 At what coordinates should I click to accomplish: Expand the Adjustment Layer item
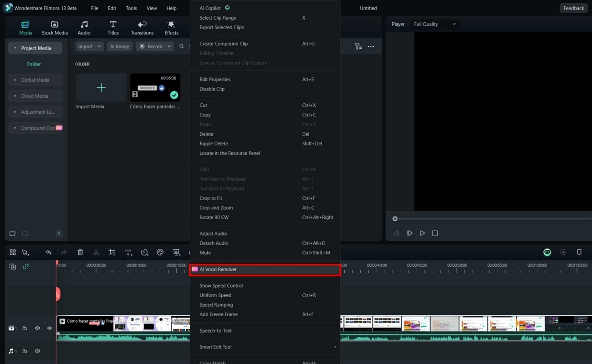35,112
